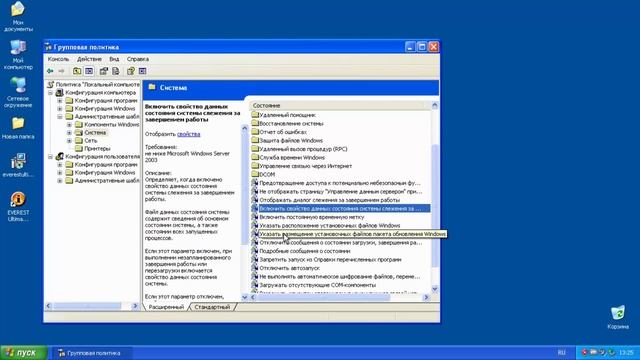Click the Export list toolbar icon
This screenshot has height=360, width=640.
[x=116, y=71]
